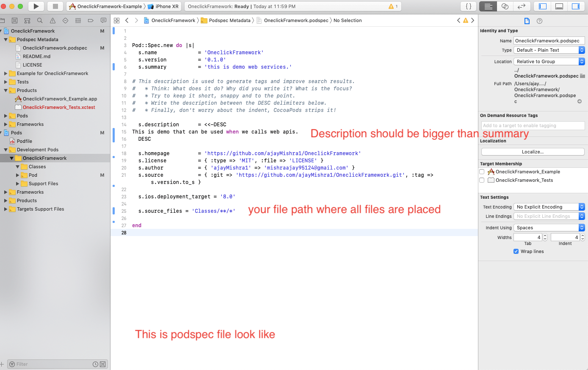Image resolution: width=588 pixels, height=370 pixels.
Task: Open the symbol navigator icon
Action: (x=27, y=20)
